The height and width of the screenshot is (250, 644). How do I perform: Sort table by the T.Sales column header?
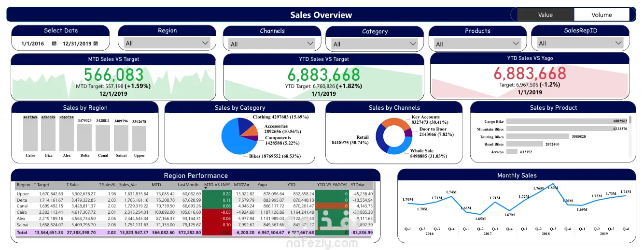(x=73, y=185)
